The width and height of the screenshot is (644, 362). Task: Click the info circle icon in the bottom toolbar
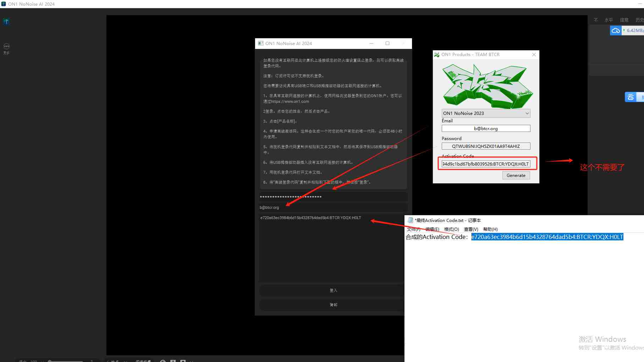163,361
